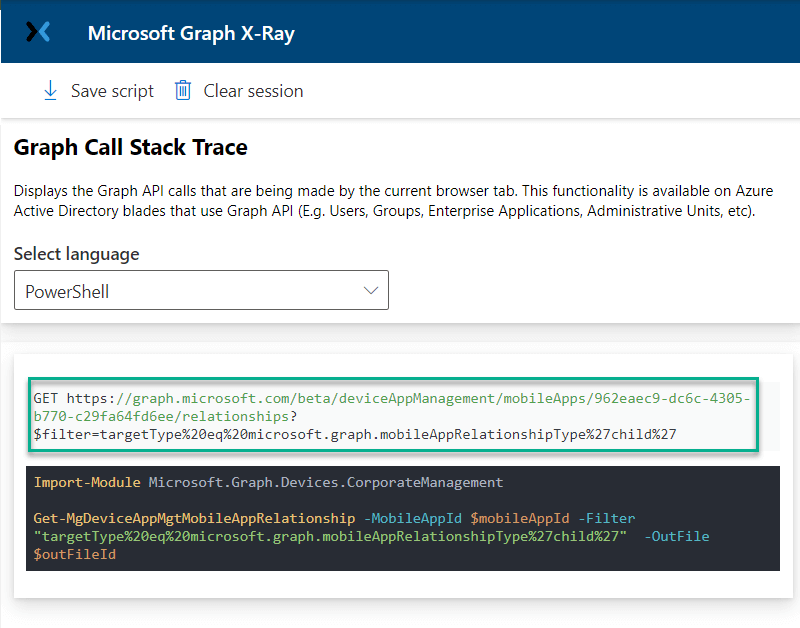800x628 pixels.
Task: Click the $mobileAppId variable in code
Action: click(x=519, y=518)
